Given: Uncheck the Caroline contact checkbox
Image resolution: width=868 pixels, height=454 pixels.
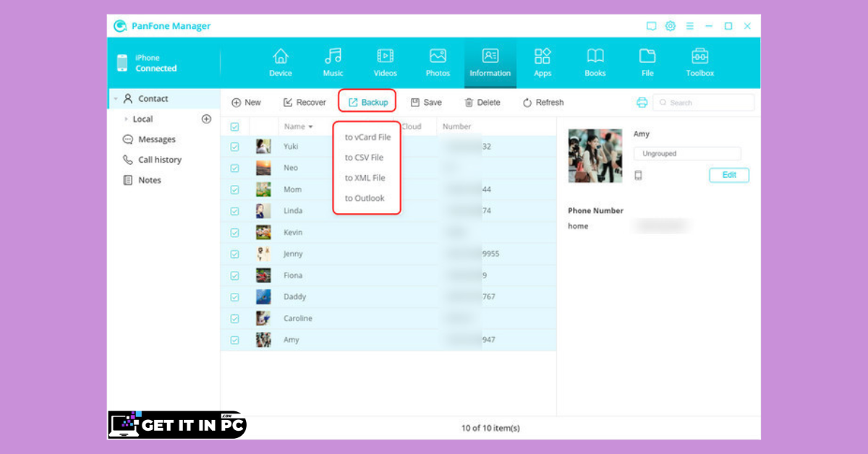Looking at the screenshot, I should (234, 318).
